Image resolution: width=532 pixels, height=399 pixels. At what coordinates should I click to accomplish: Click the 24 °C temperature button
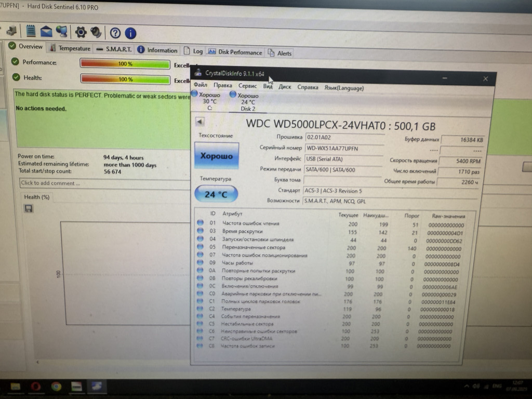(x=216, y=194)
